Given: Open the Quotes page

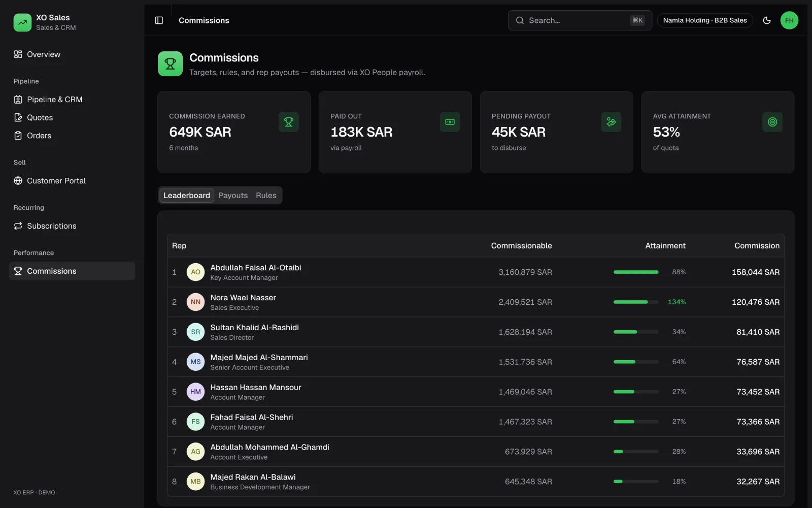Looking at the screenshot, I should [72, 117].
